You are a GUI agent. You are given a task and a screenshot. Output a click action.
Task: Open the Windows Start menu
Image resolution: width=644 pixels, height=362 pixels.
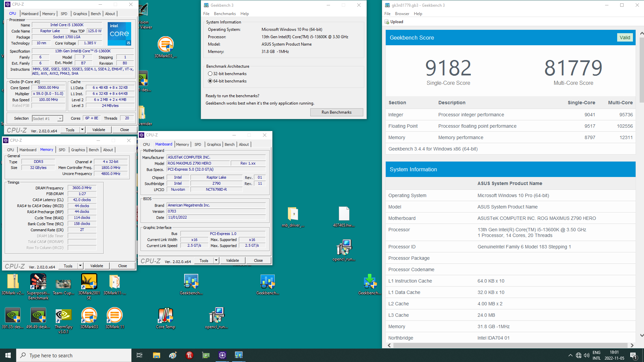pyautogui.click(x=8, y=355)
